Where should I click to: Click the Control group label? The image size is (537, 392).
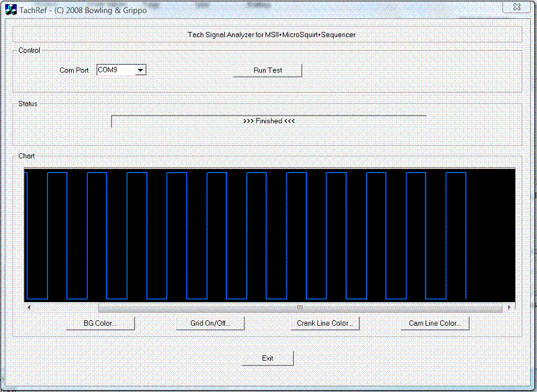pos(29,50)
